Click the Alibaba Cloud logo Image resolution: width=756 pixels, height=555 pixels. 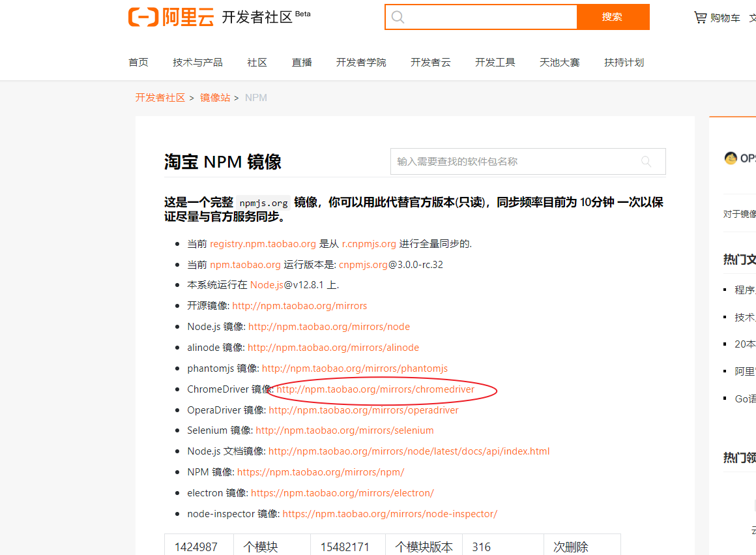(171, 17)
